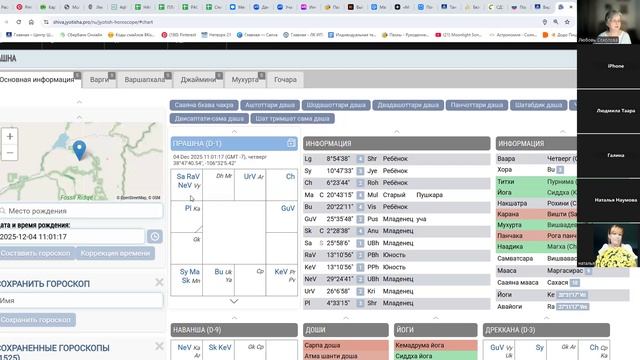Switch to the Варги tab
This screenshot has width=640, height=360.
pyautogui.click(x=100, y=80)
